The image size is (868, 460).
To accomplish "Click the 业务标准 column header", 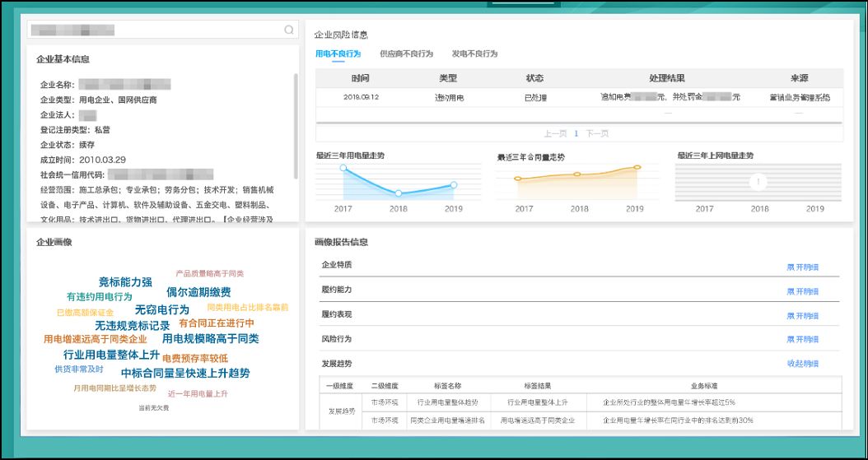I will (x=704, y=385).
